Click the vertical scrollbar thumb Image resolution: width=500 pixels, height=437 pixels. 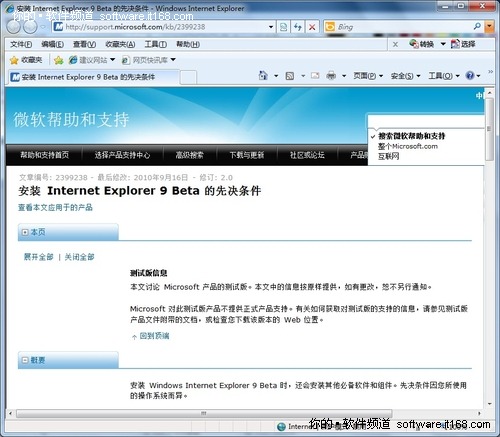coord(489,129)
